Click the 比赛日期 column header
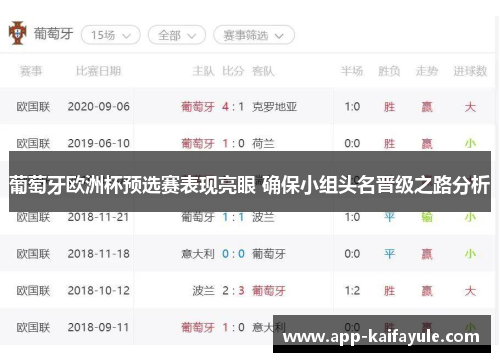Screen dimensions: 500x362 [x=98, y=71]
